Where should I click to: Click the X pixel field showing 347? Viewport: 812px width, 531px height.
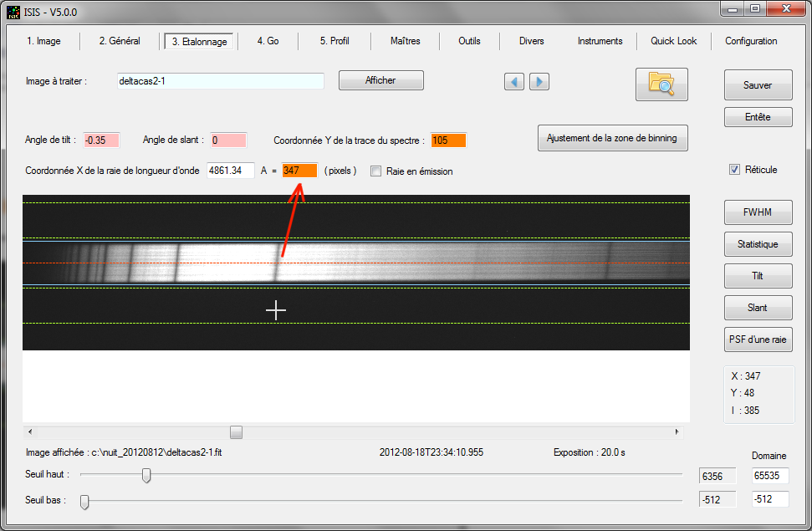point(299,171)
